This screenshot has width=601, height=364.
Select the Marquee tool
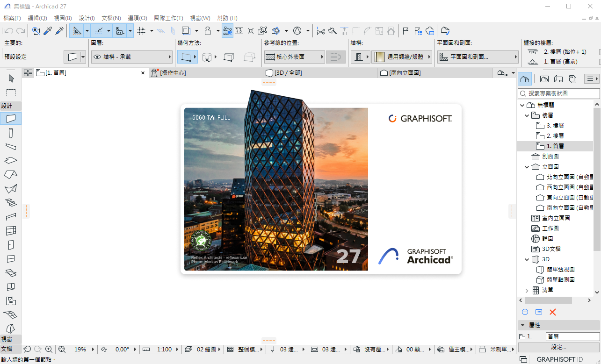[x=11, y=93]
